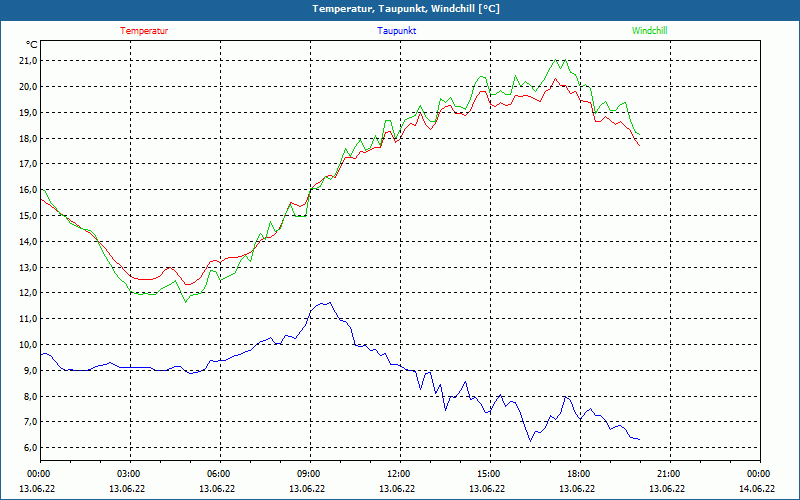Screen dimensions: 800x500
Task: Click the 14.06.22 date label
Action: point(757,488)
